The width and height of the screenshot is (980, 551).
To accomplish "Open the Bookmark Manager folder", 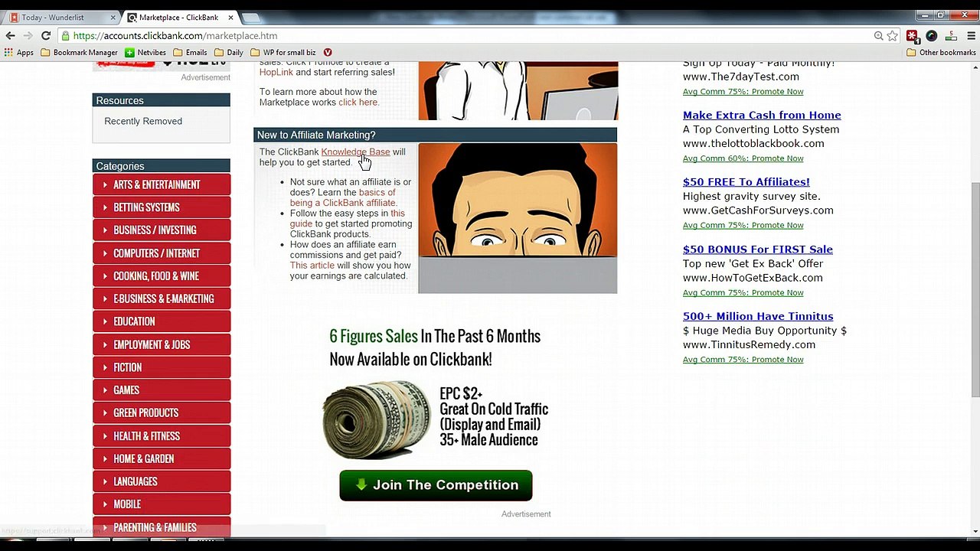I will 79,53.
